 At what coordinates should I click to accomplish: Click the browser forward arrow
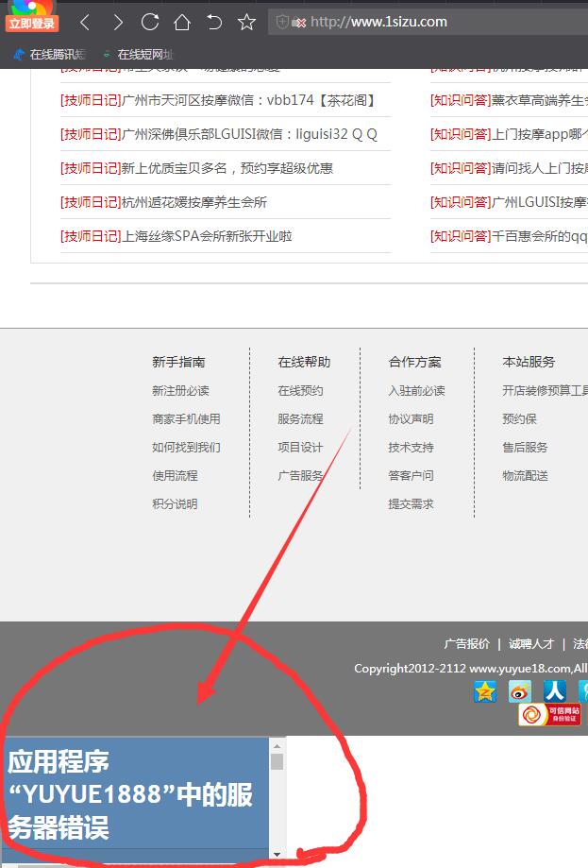click(x=118, y=22)
